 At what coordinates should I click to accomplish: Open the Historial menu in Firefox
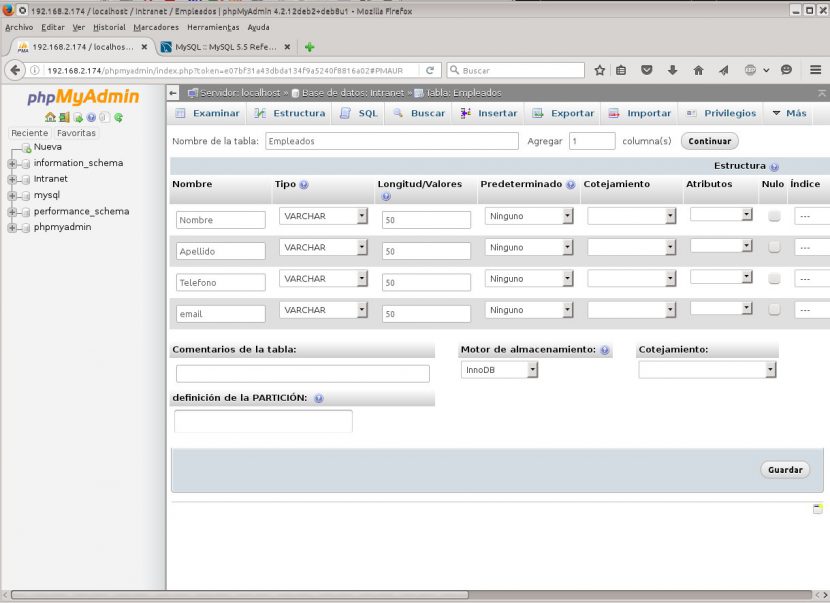point(109,28)
